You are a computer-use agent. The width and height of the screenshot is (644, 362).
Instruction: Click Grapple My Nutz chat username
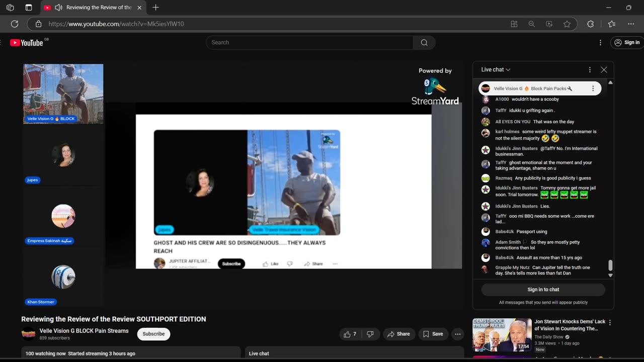pos(512,267)
